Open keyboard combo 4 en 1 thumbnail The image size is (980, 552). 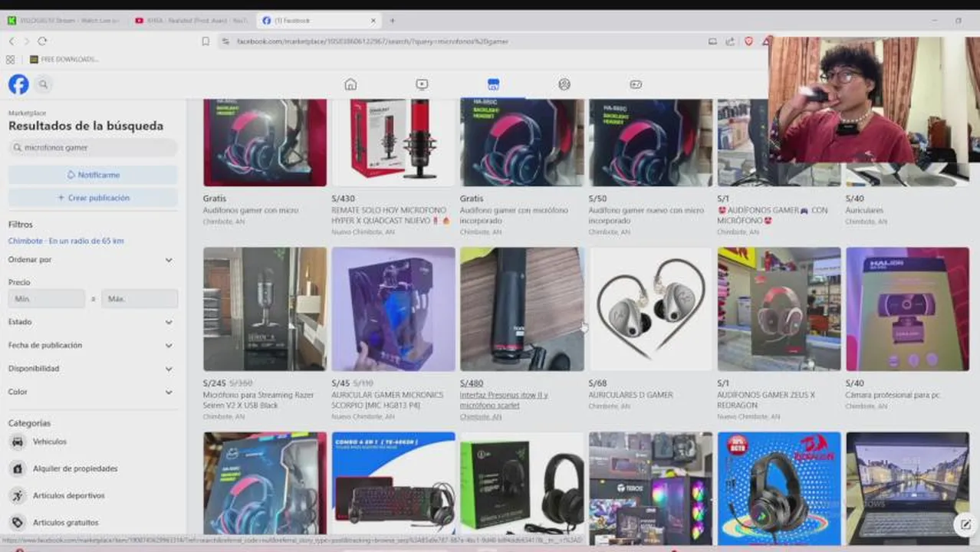(x=393, y=483)
